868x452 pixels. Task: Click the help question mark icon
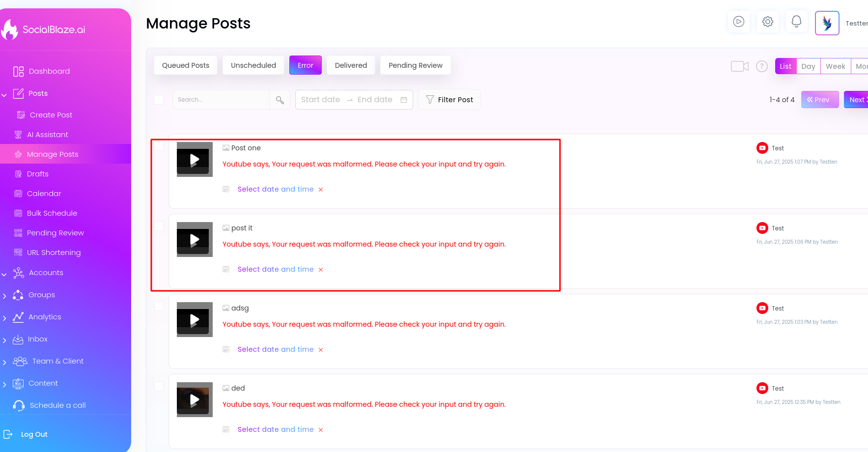pyautogui.click(x=762, y=66)
